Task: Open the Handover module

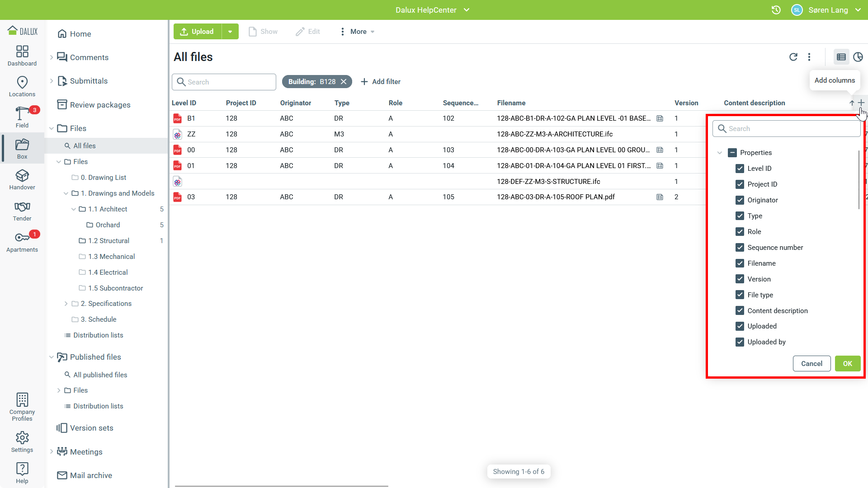Action: (x=22, y=179)
